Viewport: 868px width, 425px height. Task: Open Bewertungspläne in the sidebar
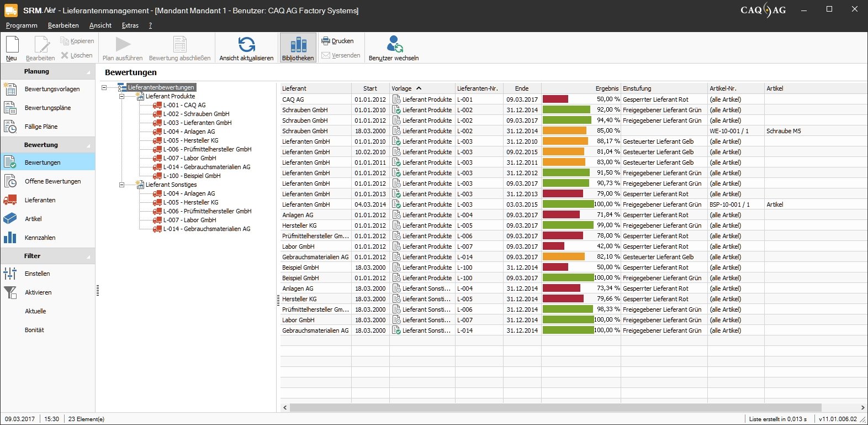click(x=47, y=108)
